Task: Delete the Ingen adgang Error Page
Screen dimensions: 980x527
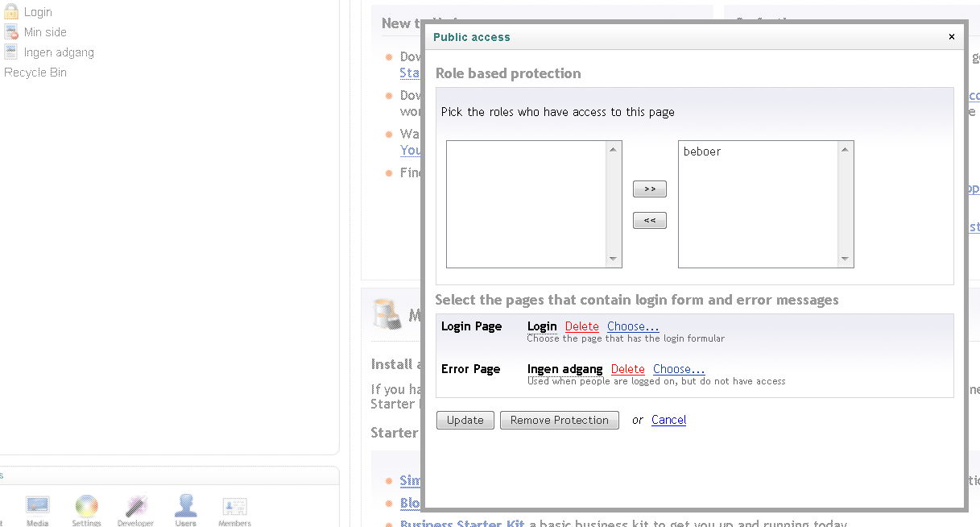Action: pyautogui.click(x=627, y=369)
